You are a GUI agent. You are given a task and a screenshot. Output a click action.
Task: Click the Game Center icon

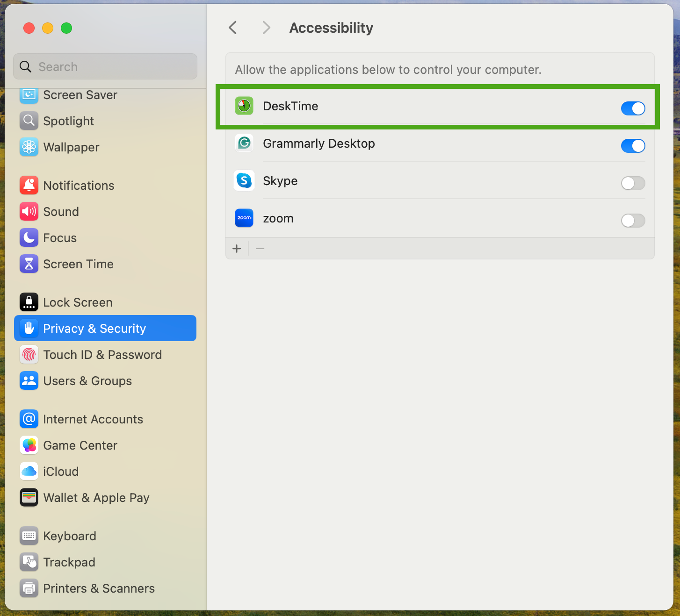29,445
